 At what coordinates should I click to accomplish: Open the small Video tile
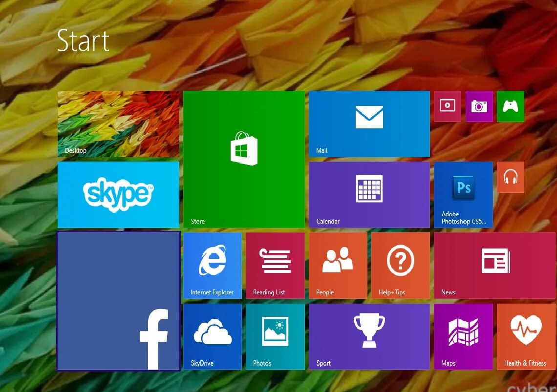448,106
